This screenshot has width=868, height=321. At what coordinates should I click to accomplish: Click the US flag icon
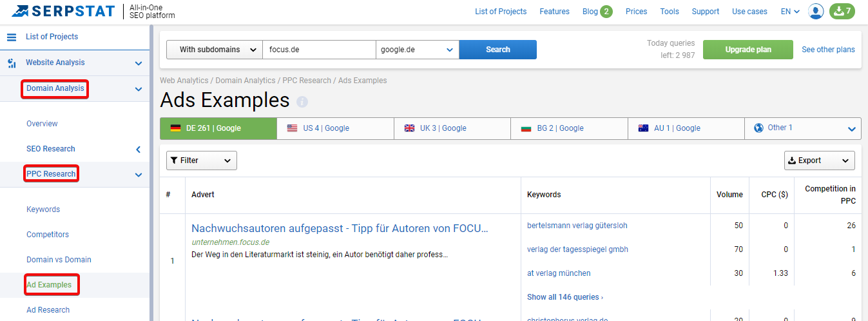pos(292,128)
